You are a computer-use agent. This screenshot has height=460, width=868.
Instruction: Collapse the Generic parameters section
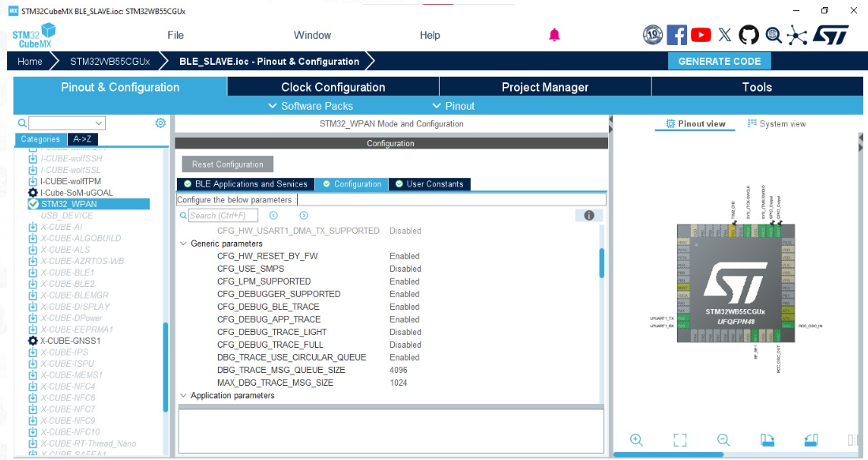coord(183,243)
